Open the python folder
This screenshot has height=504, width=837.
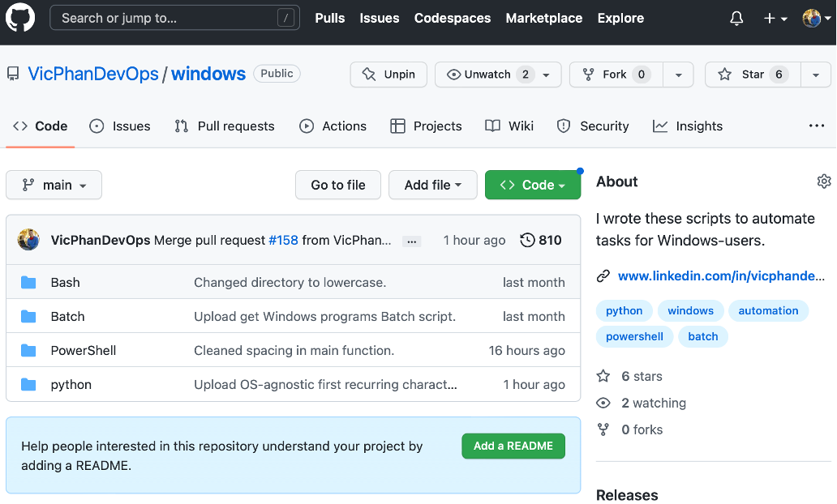click(71, 385)
